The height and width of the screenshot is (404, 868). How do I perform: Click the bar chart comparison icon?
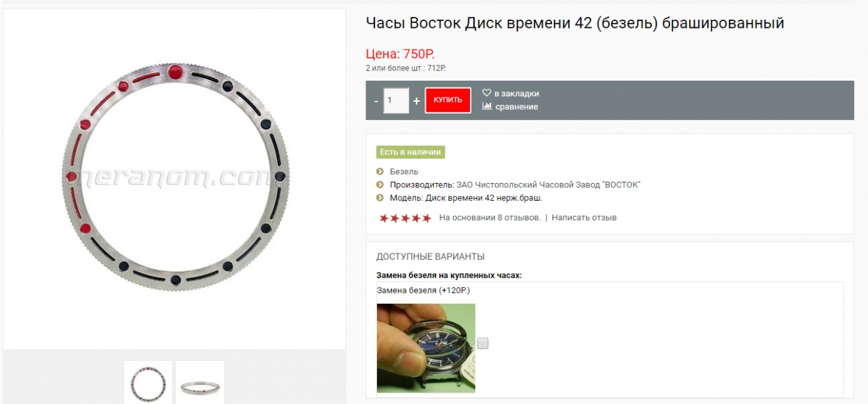tap(486, 106)
